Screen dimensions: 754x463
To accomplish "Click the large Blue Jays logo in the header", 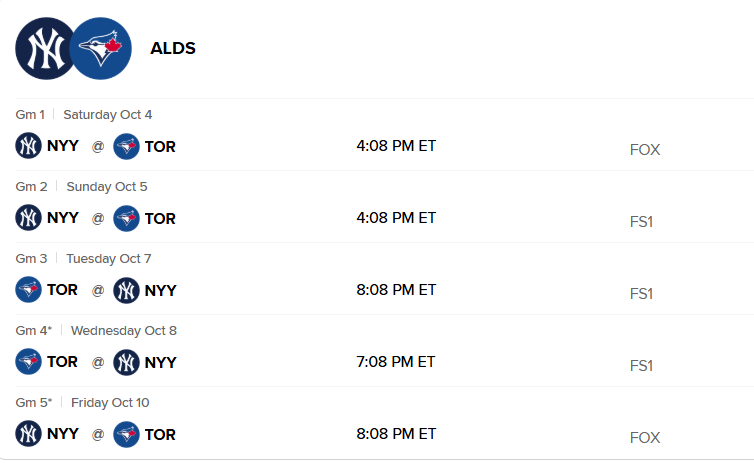I will [102, 48].
